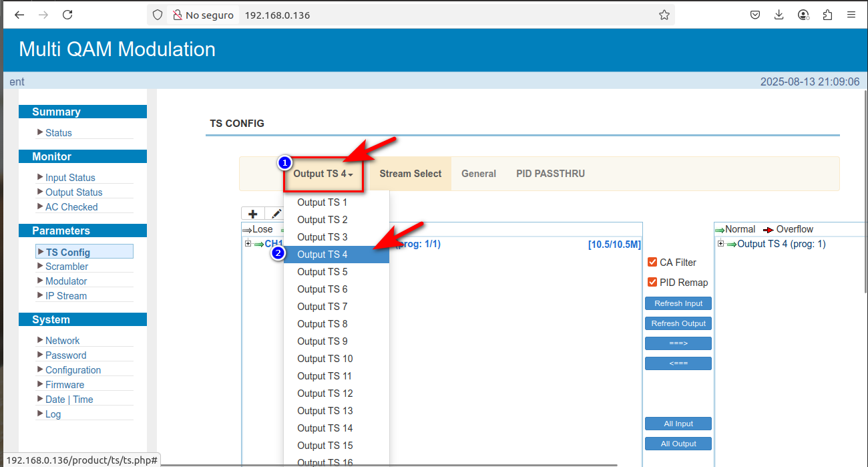Bookmark page using the star icon
This screenshot has height=467, width=868.
click(x=664, y=15)
